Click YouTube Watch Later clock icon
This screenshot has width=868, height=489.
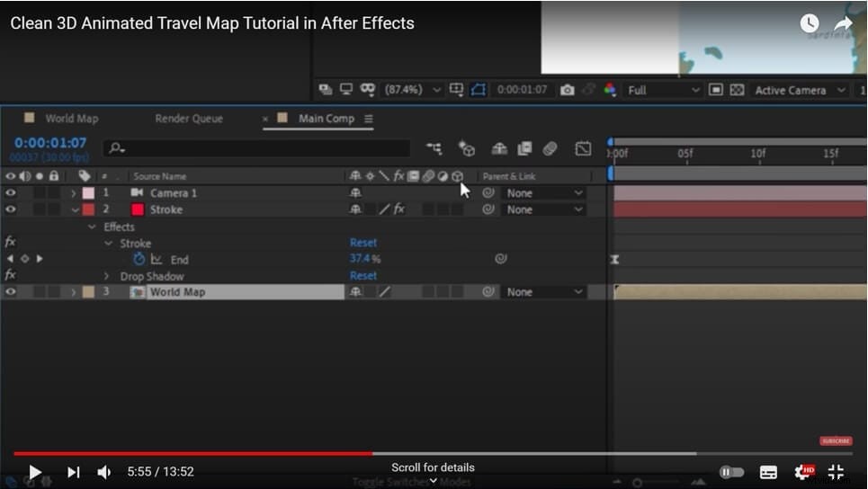[x=810, y=23]
